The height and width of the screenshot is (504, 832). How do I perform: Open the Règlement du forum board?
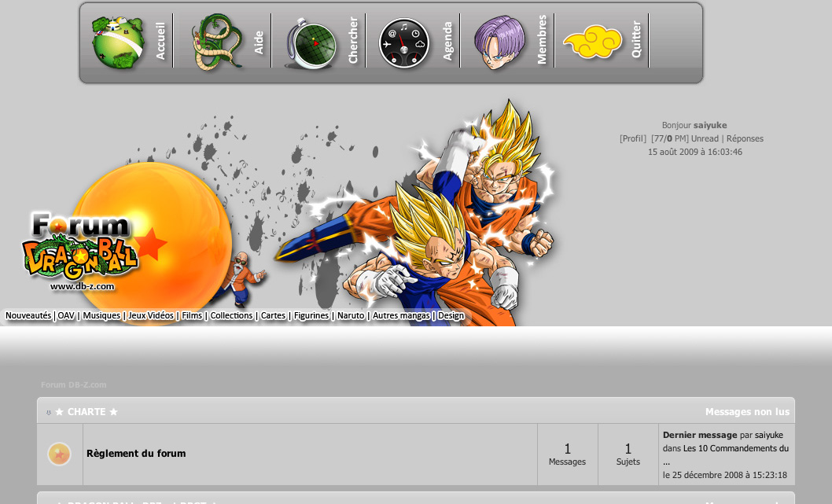point(136,454)
